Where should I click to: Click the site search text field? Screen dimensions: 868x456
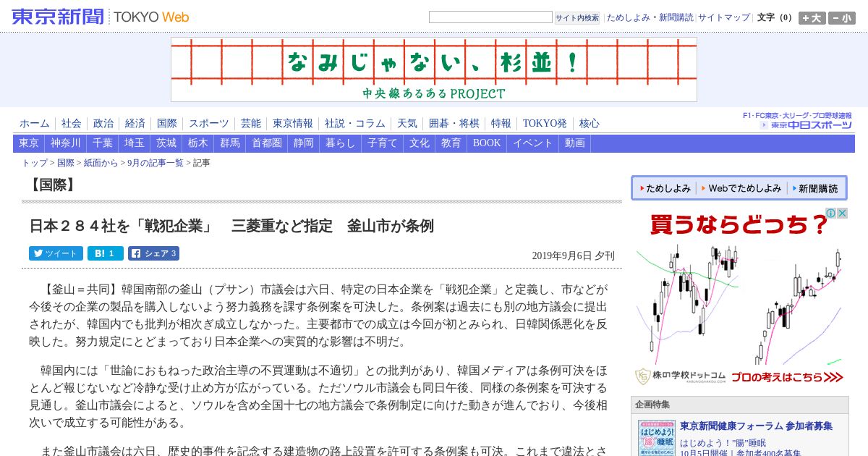tap(490, 17)
